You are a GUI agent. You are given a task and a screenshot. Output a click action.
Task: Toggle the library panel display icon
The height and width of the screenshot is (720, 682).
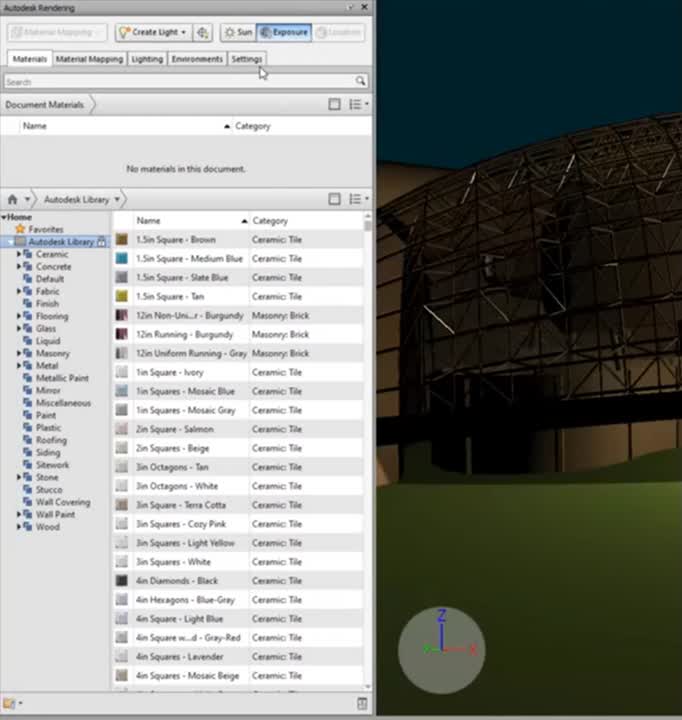pos(334,199)
